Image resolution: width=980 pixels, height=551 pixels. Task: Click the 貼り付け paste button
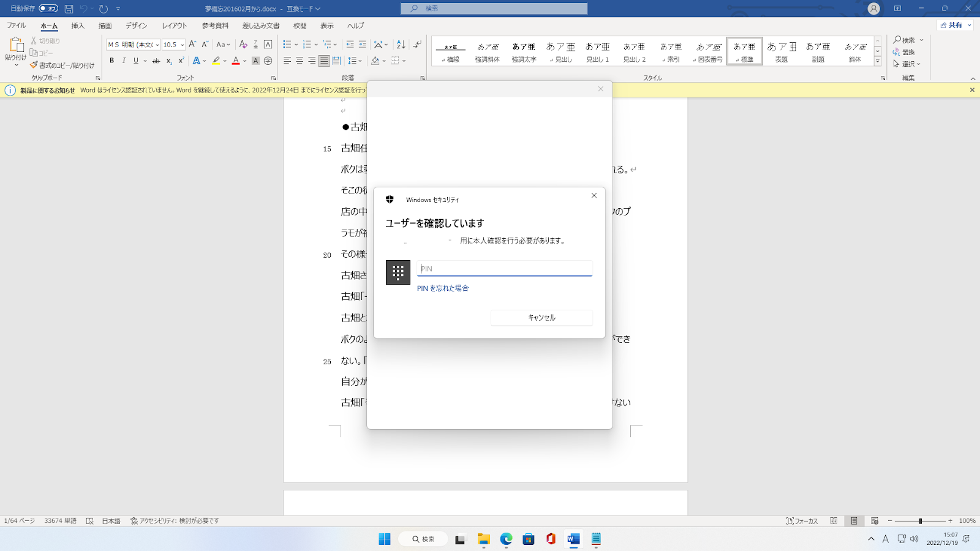[x=15, y=51]
